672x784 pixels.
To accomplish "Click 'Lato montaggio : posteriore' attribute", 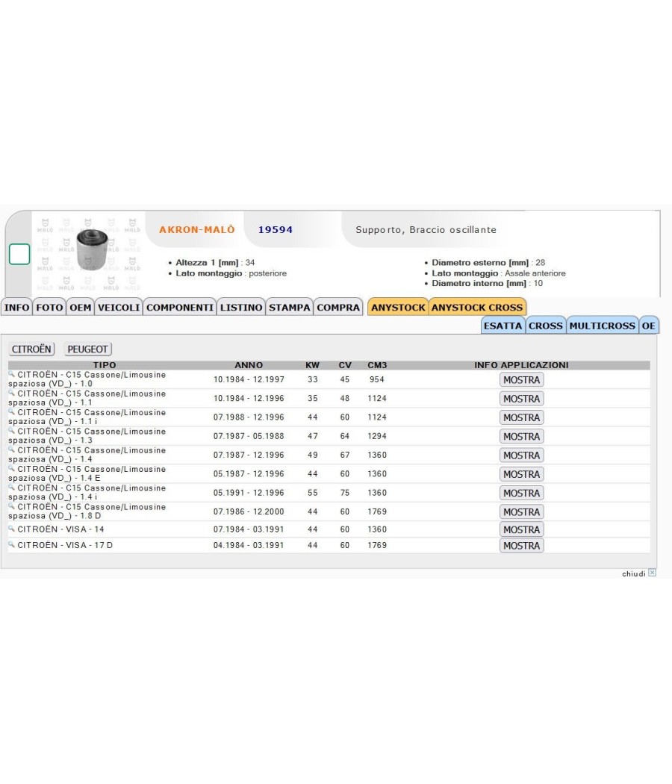I will tap(231, 273).
